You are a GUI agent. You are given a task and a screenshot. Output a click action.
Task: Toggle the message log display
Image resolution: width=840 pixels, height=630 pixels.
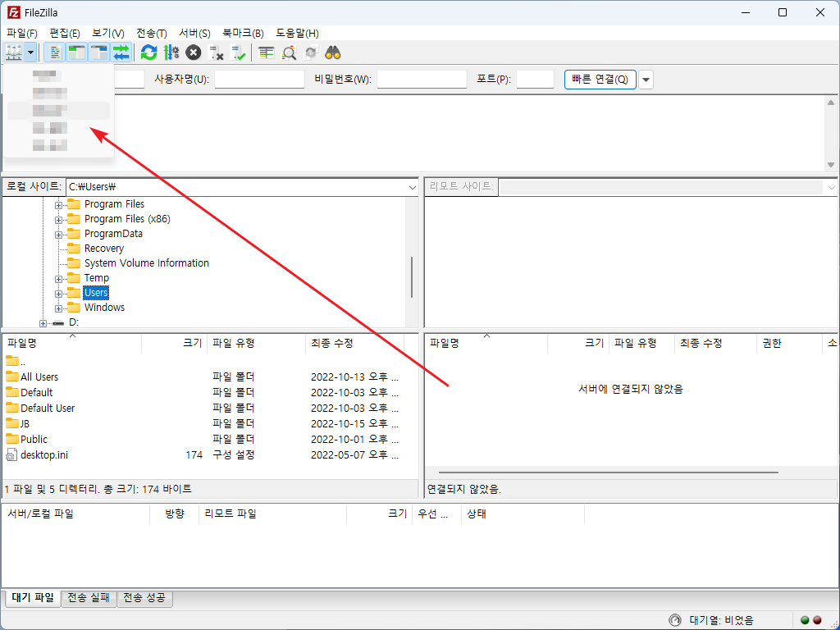[54, 52]
